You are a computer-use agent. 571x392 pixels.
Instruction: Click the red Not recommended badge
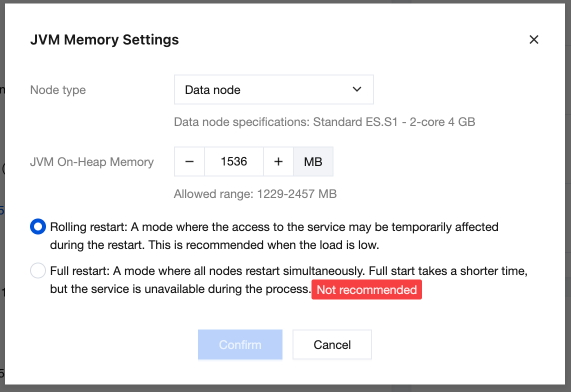pyautogui.click(x=366, y=290)
